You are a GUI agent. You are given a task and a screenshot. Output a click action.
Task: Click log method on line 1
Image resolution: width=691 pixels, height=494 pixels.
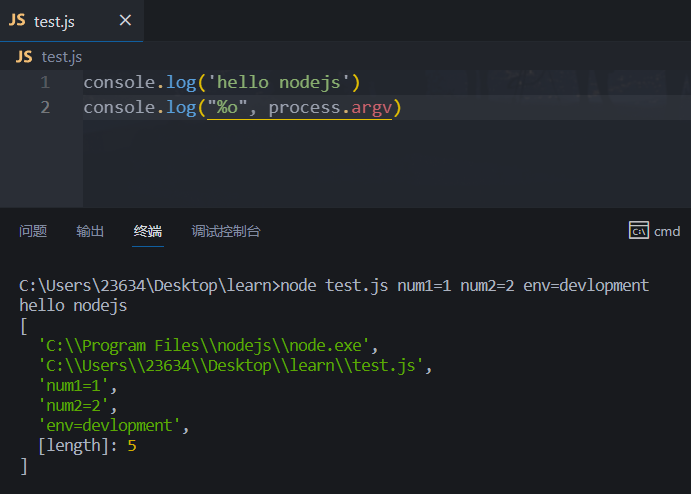tap(181, 82)
